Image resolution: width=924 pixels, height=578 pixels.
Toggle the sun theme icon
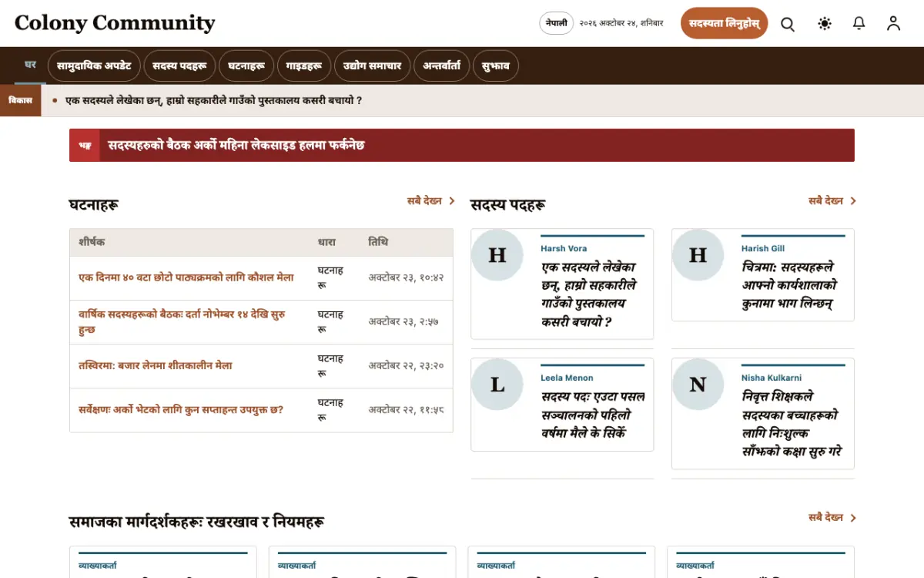point(825,24)
